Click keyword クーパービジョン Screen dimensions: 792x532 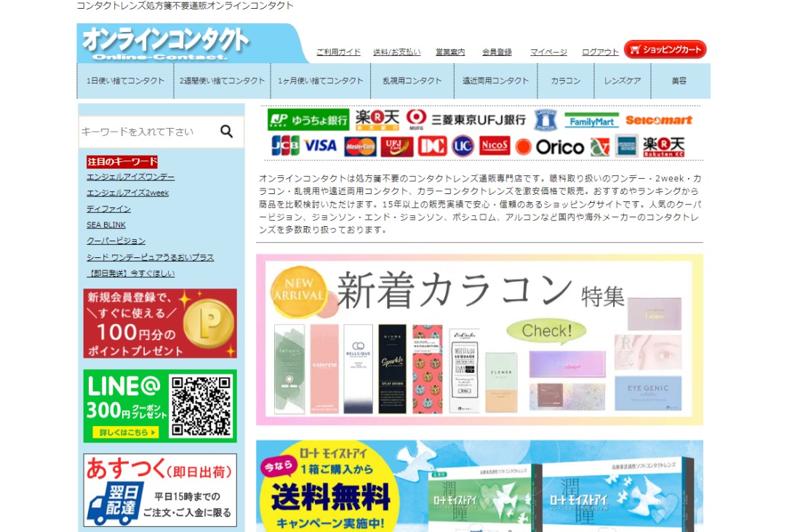[116, 241]
